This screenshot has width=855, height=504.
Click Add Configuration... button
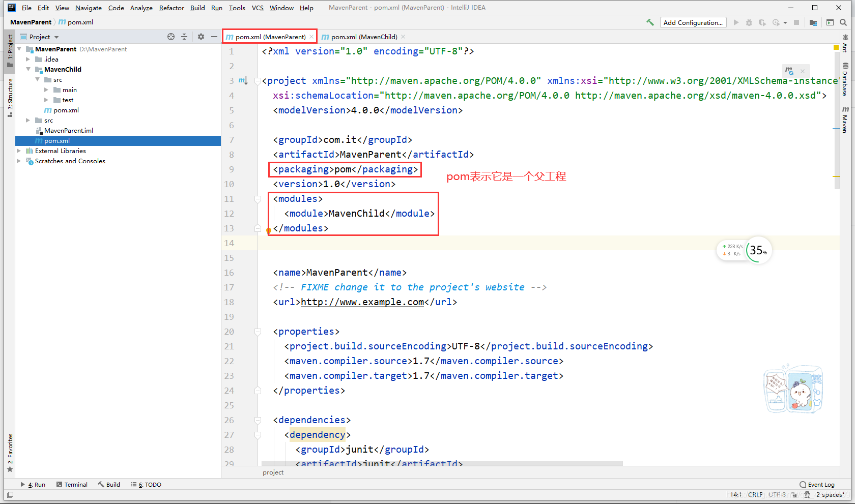point(693,22)
